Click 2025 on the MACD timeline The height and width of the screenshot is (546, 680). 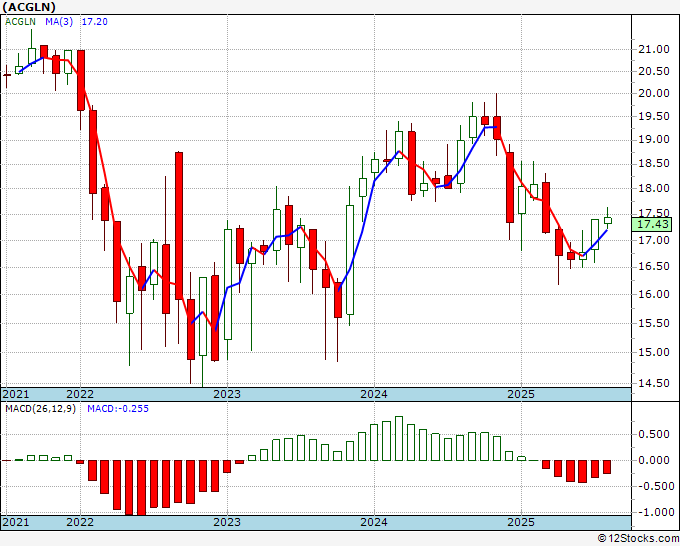click(521, 522)
